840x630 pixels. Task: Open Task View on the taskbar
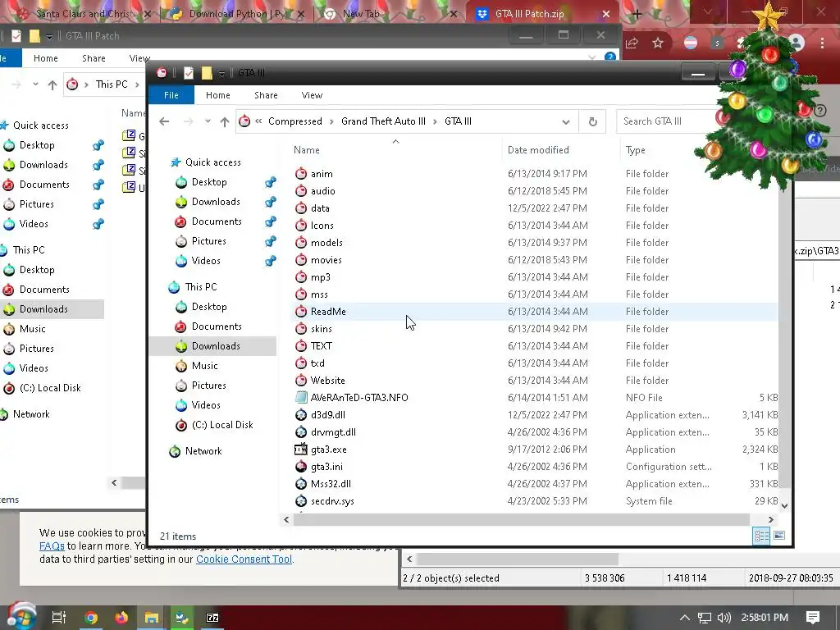(59, 618)
